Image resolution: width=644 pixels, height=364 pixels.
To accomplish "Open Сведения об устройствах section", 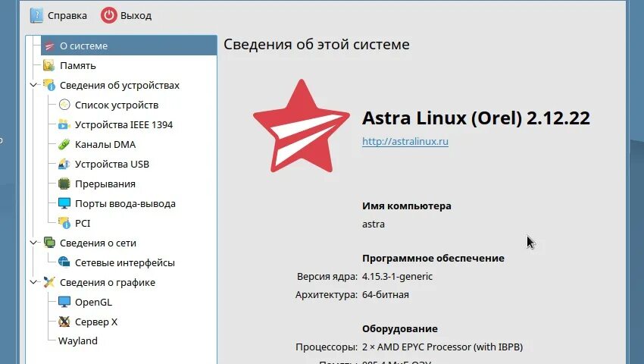I will tap(120, 85).
